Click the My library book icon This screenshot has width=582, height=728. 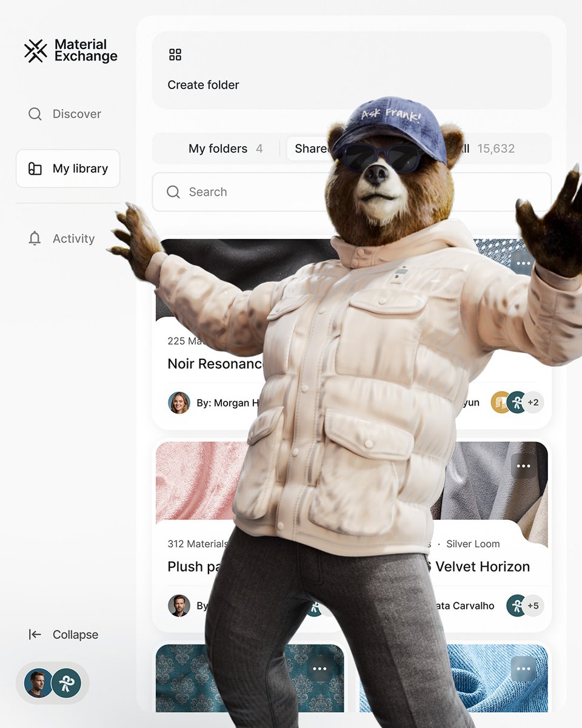[x=35, y=169]
